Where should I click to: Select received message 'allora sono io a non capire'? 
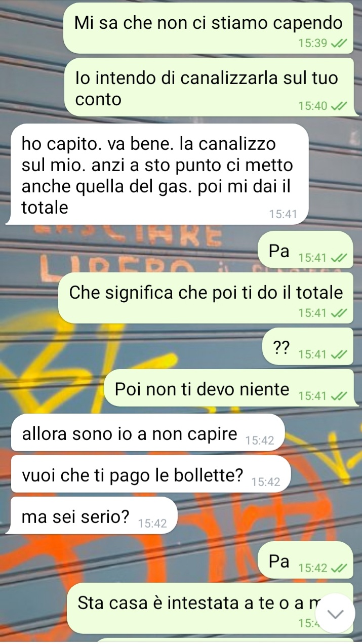(145, 432)
